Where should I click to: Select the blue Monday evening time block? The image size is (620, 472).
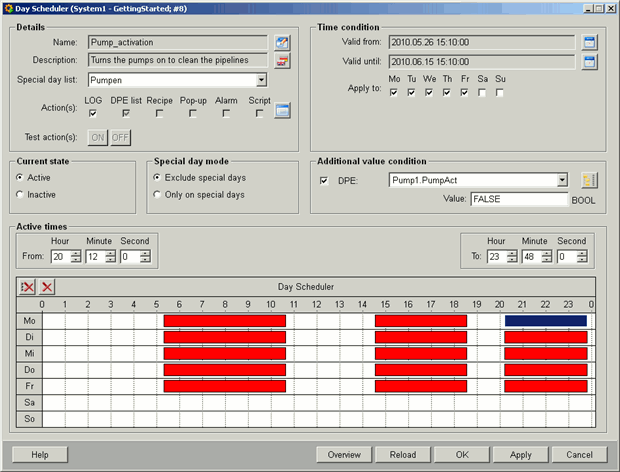tap(545, 321)
